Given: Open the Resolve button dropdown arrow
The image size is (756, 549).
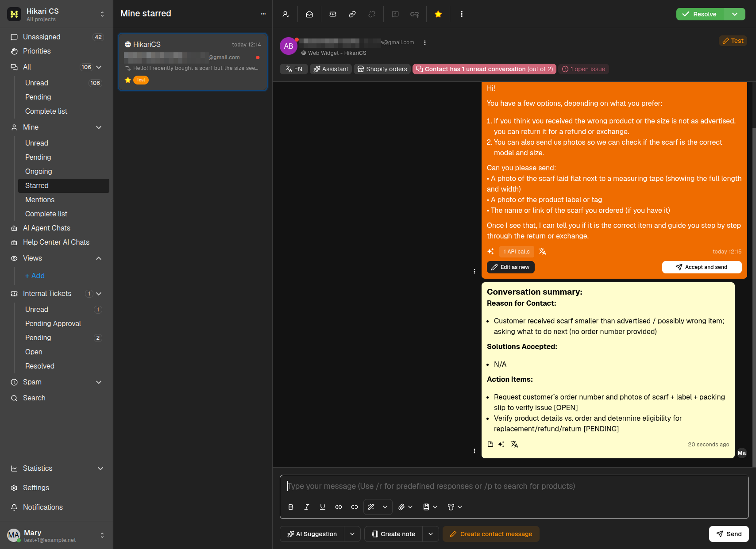Looking at the screenshot, I should (735, 14).
